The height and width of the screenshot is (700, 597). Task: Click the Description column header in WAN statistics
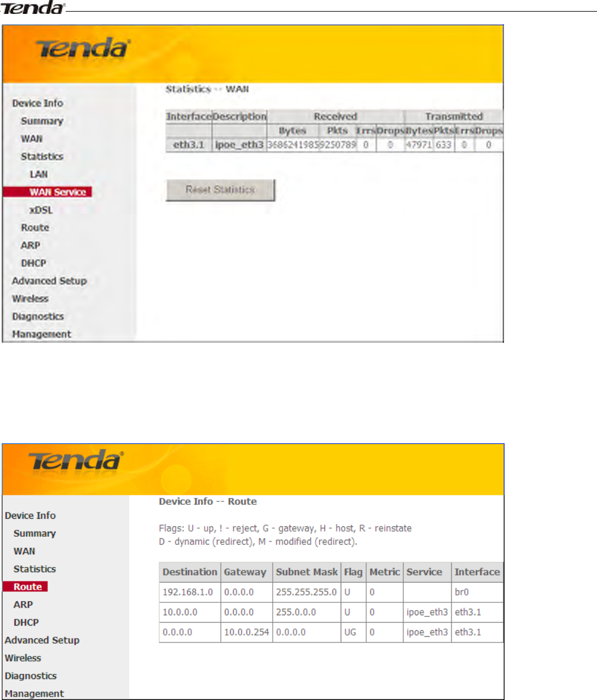point(239,117)
